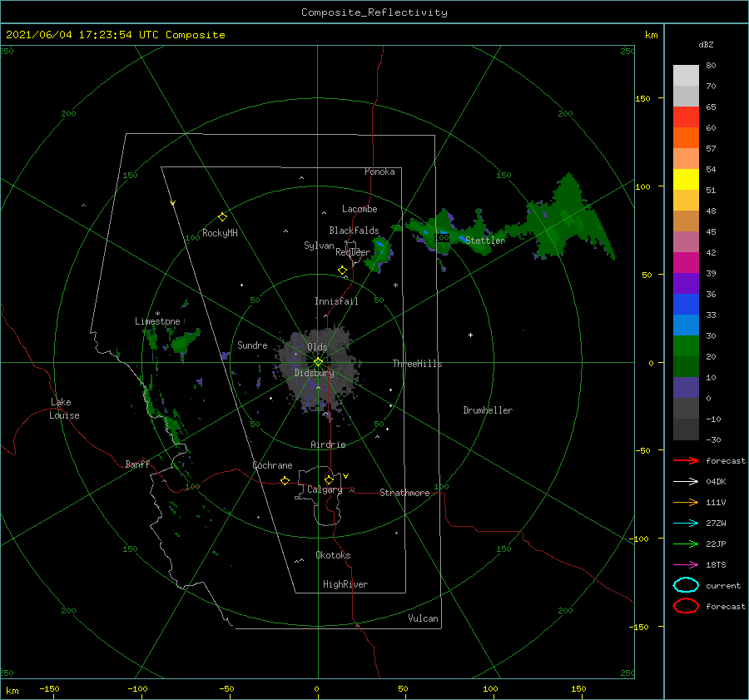Click the Blackfalds map label
Image resolution: width=749 pixels, height=700 pixels.
point(354,231)
